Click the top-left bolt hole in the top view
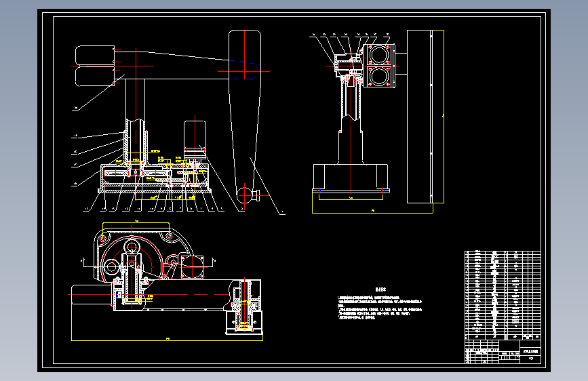Viewport: 588px width, 381px height. point(103,238)
